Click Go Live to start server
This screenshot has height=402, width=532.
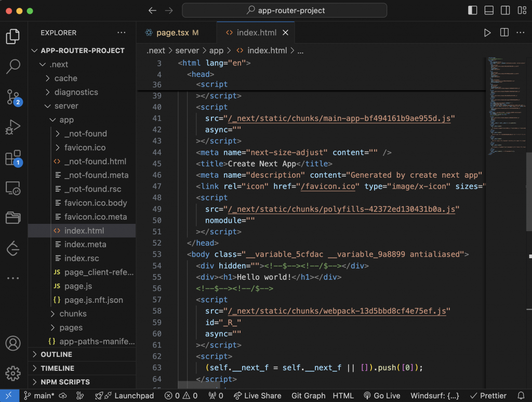tap(382, 396)
